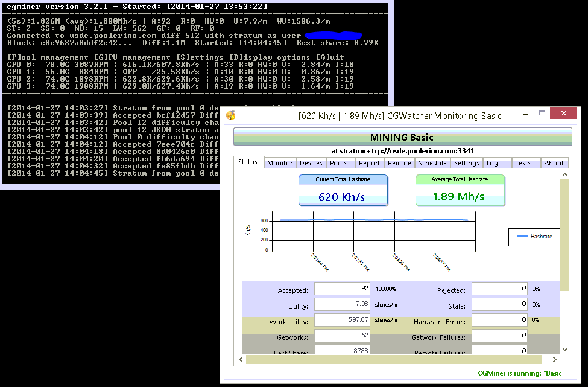Screen dimensions: 588x387
Task: Click the vertical scrollbar up arrow
Action: [x=564, y=174]
